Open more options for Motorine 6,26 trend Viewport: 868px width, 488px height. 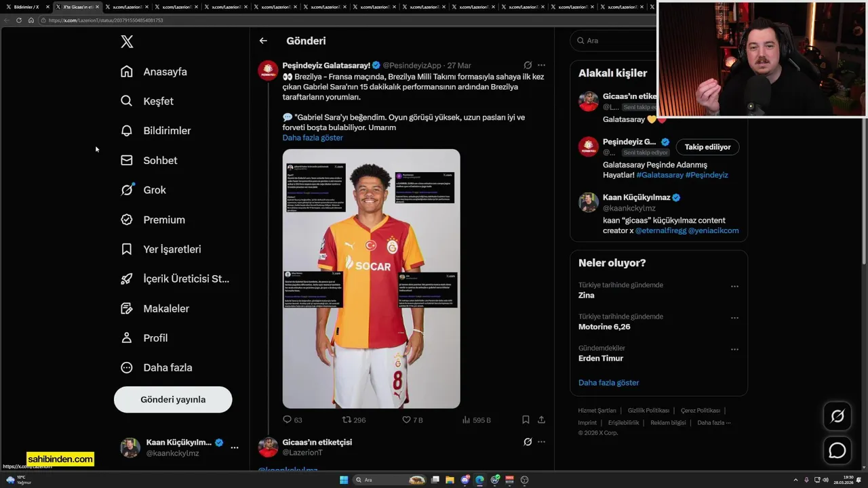pos(734,317)
